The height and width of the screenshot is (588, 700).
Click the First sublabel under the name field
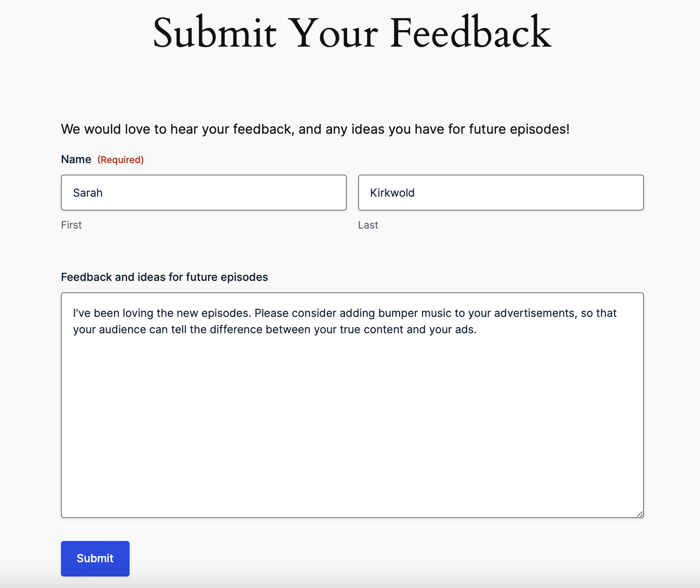coord(72,225)
